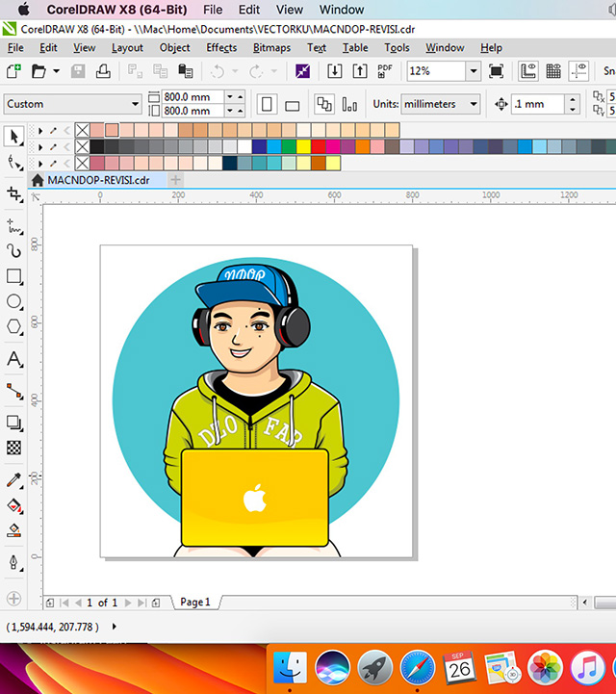Select the Artistic Media tool
The image size is (616, 694).
click(14, 251)
